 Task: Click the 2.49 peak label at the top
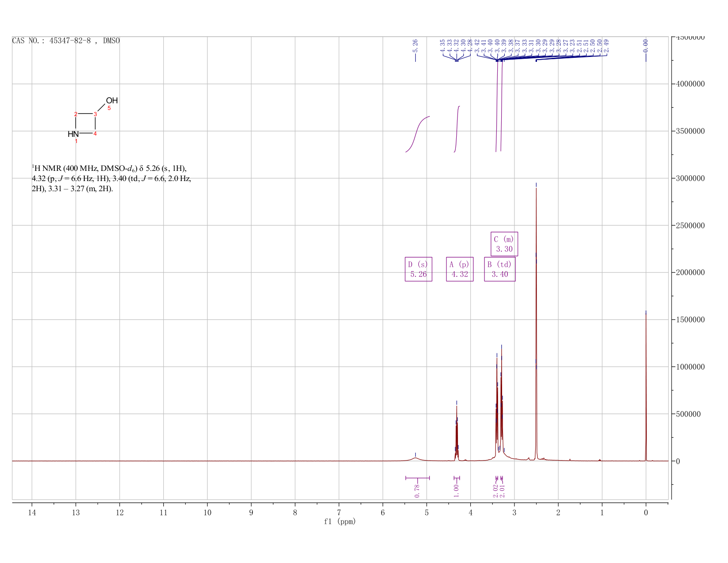click(x=607, y=45)
